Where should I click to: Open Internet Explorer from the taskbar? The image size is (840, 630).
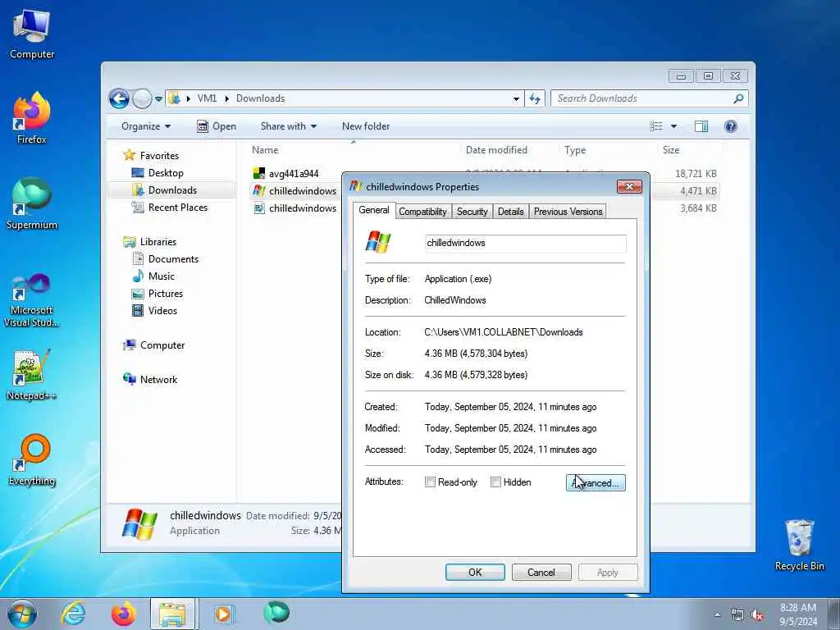point(72,614)
